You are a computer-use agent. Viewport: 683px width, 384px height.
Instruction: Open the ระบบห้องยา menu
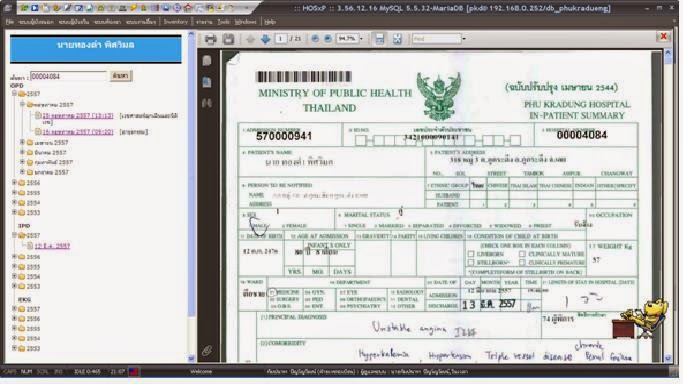tap(107, 21)
